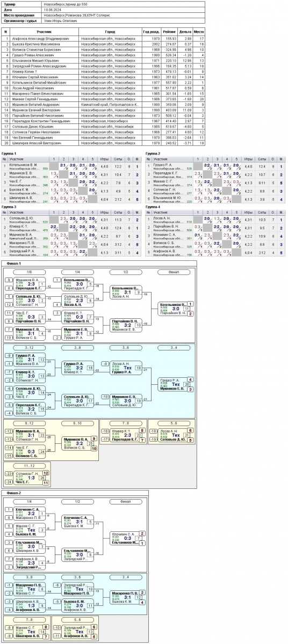Click the 1/4 round label in Финал-1
288x644 pixels.
[78, 272]
